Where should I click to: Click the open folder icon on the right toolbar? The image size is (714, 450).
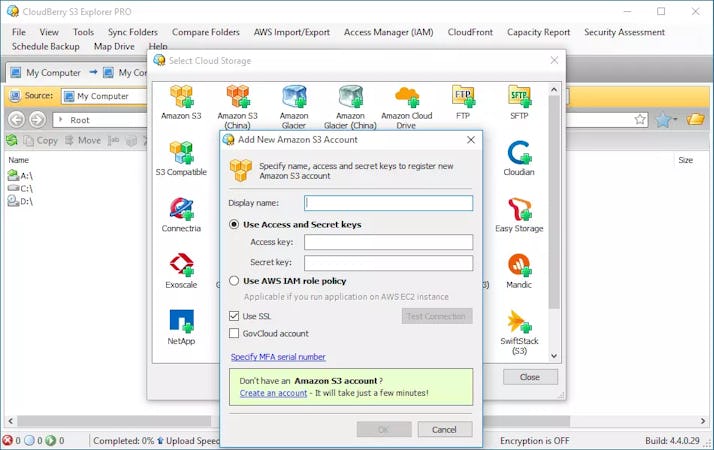coord(695,120)
